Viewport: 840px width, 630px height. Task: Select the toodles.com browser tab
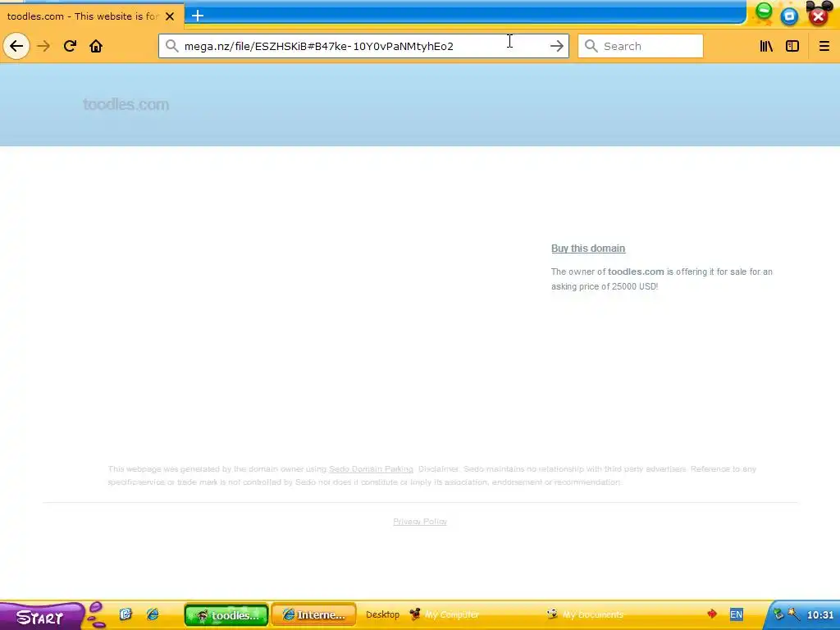tap(92, 16)
